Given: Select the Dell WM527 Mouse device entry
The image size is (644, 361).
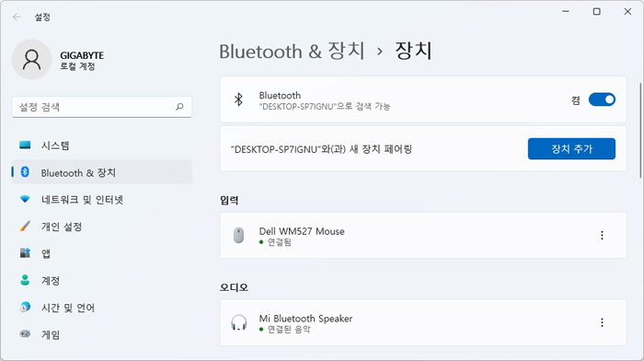Looking at the screenshot, I should pos(423,236).
